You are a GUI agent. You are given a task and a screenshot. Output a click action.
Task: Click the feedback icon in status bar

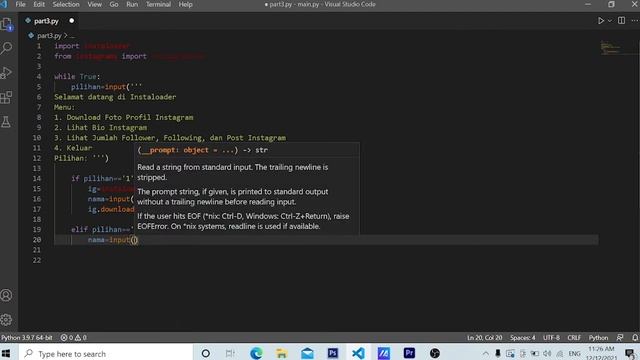click(620, 338)
